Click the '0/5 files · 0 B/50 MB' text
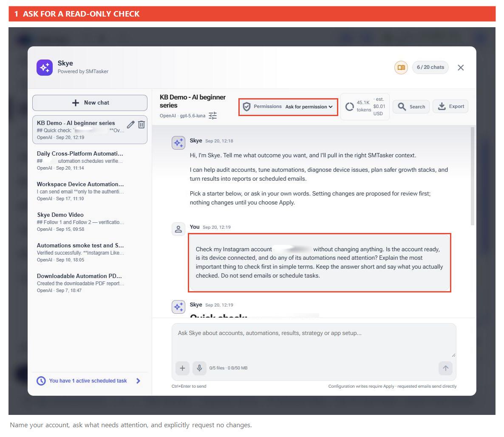 tap(228, 368)
